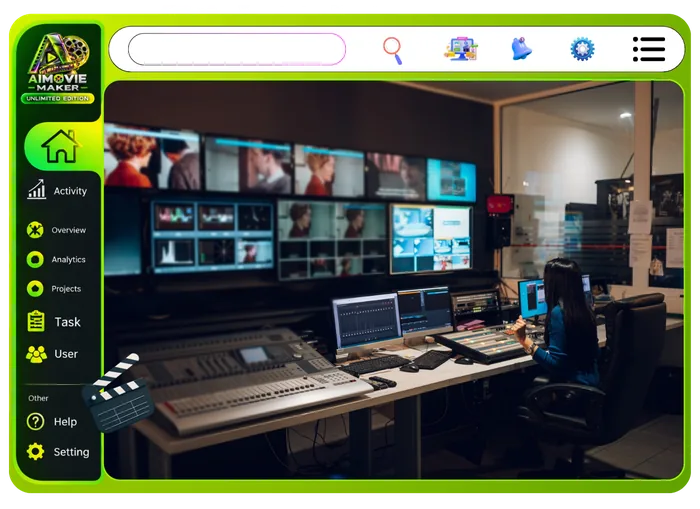
Task: Click the User group icon
Action: coord(36,354)
